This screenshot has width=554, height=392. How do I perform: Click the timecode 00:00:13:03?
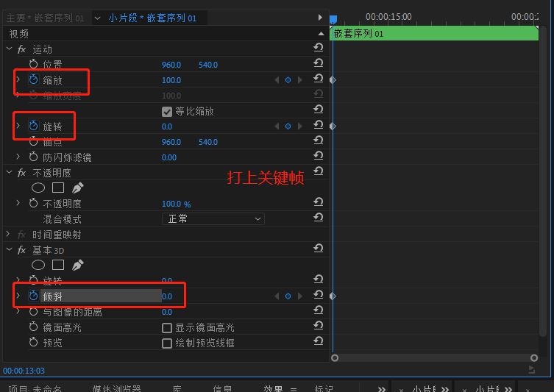24,371
